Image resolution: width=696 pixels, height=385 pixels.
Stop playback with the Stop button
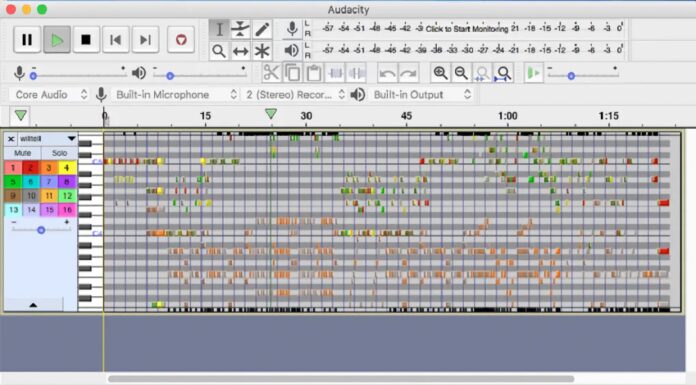pyautogui.click(x=86, y=40)
